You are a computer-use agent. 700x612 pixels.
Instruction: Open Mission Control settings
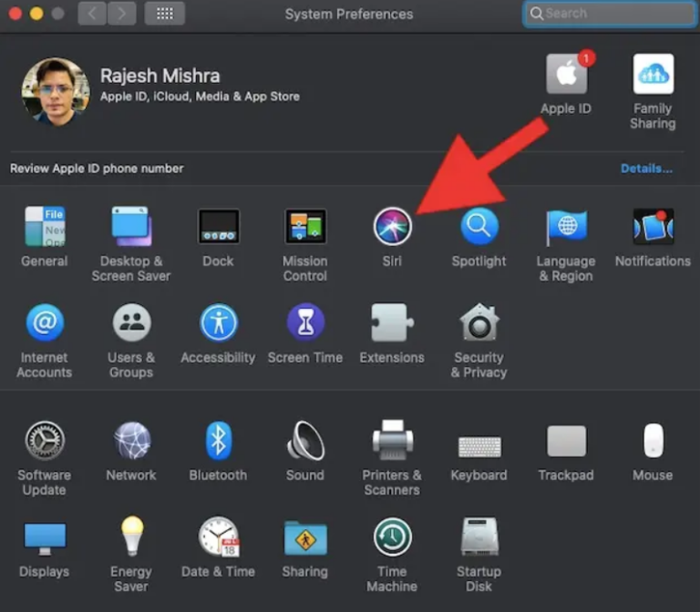click(304, 227)
